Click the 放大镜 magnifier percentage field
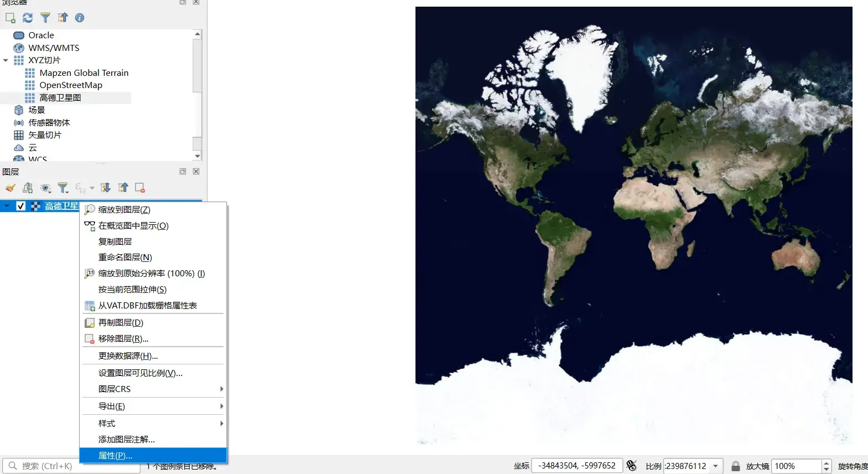The image size is (868, 474). [797, 466]
